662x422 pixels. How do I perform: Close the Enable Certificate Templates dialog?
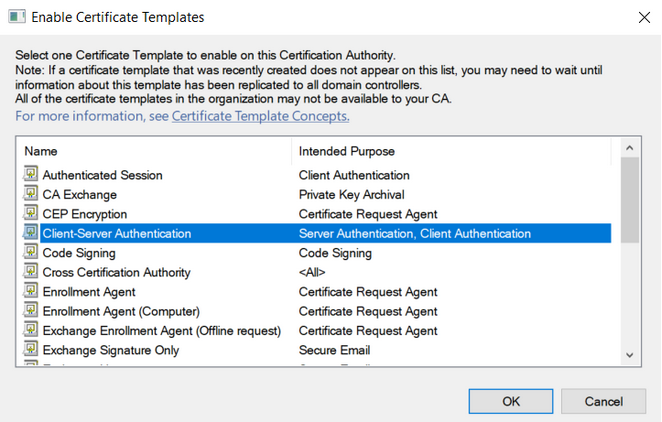click(644, 17)
